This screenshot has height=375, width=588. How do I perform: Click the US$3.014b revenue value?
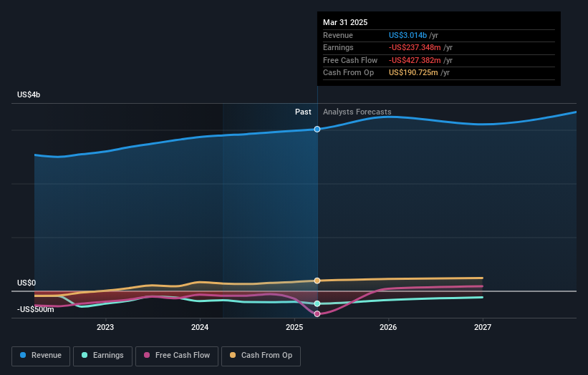tap(408, 35)
